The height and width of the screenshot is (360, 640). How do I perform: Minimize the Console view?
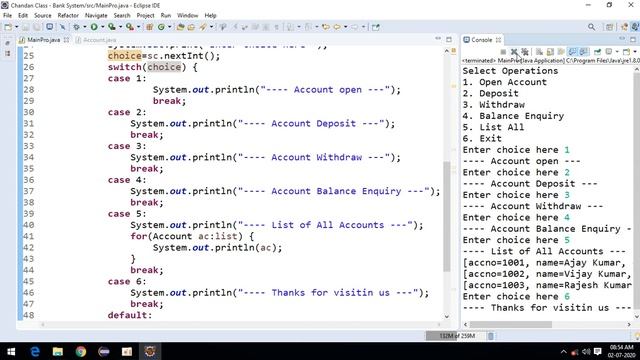point(622,39)
